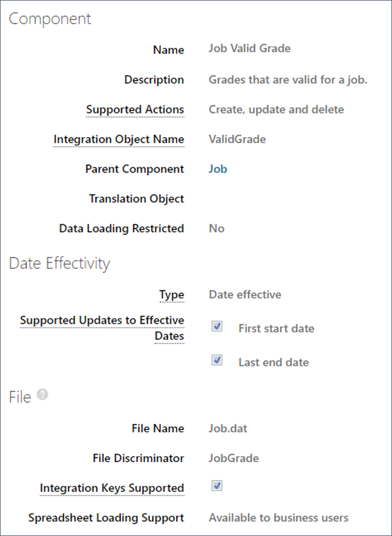392x536 pixels.
Task: Select the Date Effectivity section header
Action: (61, 263)
